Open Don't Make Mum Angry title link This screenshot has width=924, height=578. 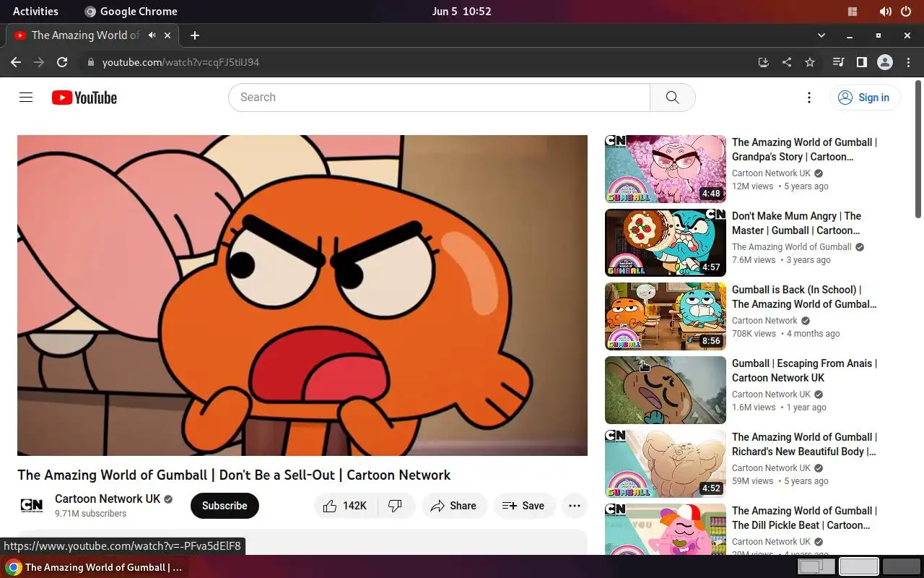[796, 223]
